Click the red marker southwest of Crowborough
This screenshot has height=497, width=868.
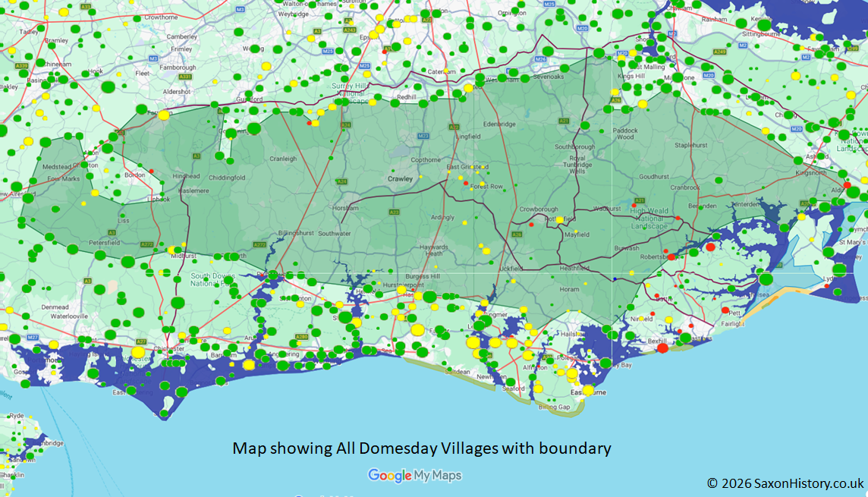tap(532, 225)
